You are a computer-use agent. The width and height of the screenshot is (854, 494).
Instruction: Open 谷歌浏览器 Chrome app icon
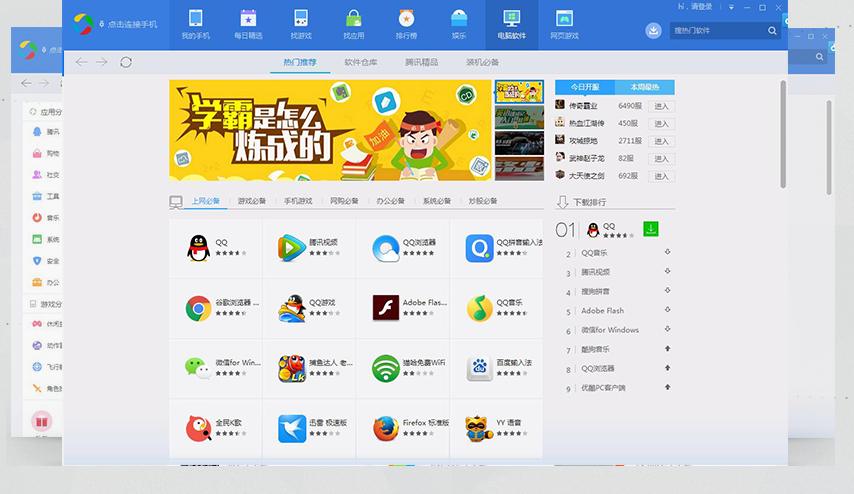coord(198,308)
